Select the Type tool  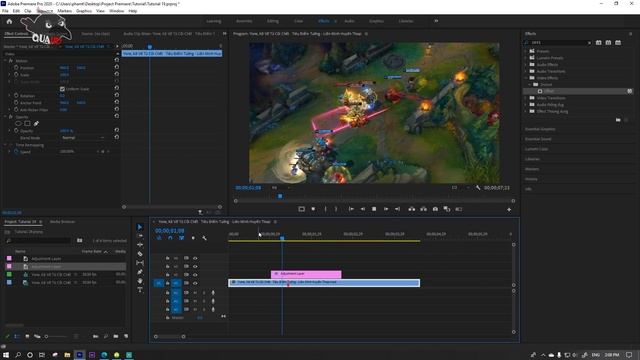140,290
